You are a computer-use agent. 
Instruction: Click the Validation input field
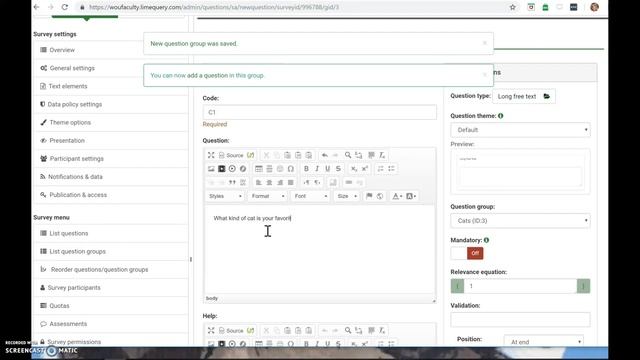(520, 320)
